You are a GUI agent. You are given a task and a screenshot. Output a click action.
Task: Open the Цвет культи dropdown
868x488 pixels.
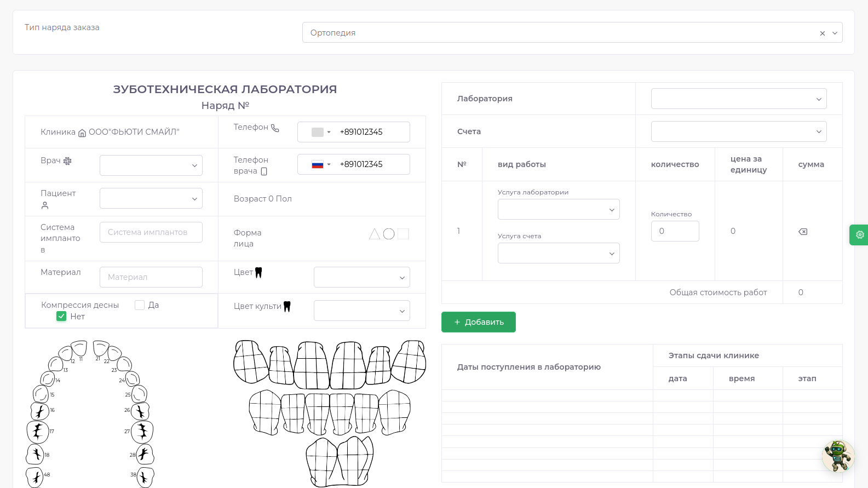[361, 311]
